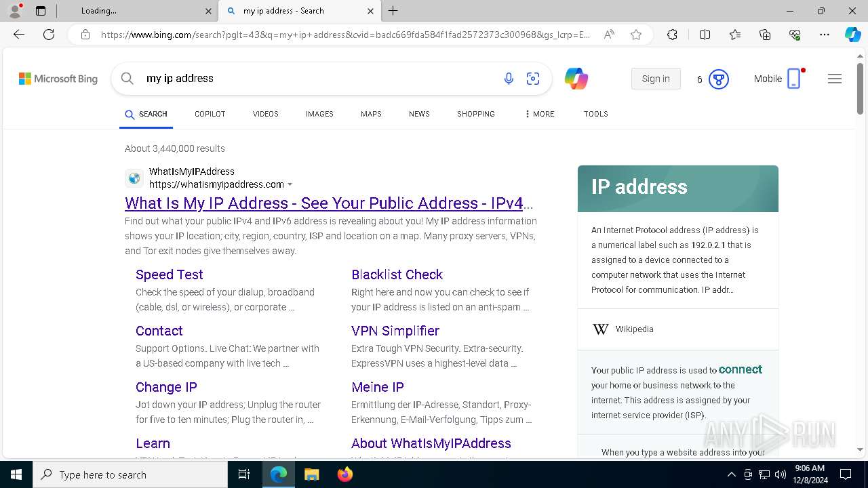Show hidden system tray icons
This screenshot has width=868, height=488.
[x=731, y=474]
